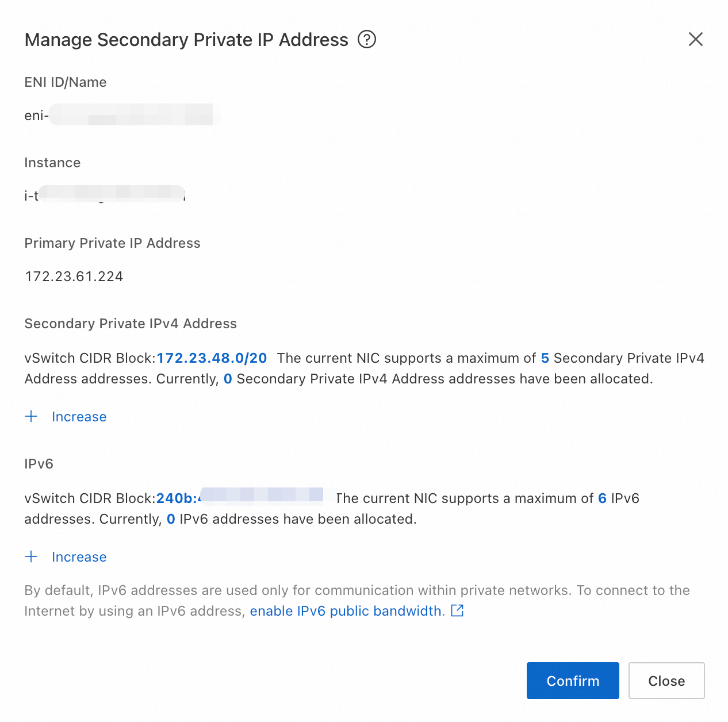Open the 172.23.48.0/20 vSwitch CIDR block link
The image size is (728, 722).
(212, 358)
